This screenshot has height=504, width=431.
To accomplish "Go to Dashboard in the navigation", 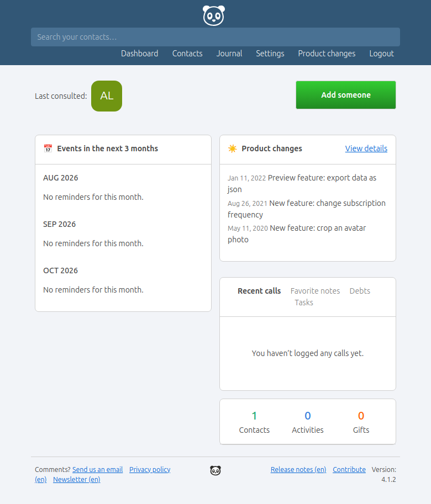I will (140, 54).
